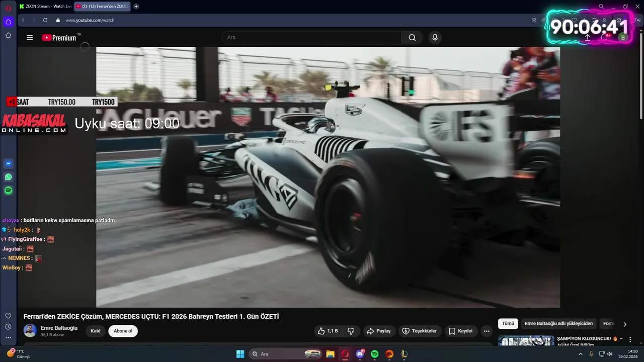Focus the YouTube Ara search box

pyautogui.click(x=312, y=37)
